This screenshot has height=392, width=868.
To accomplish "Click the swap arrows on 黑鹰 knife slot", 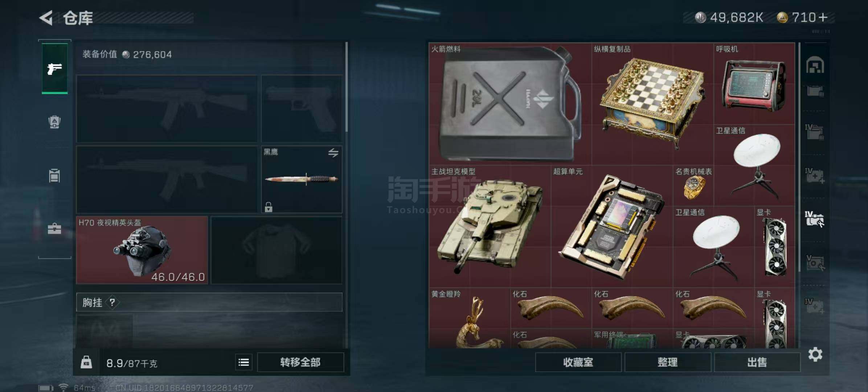I will (333, 152).
